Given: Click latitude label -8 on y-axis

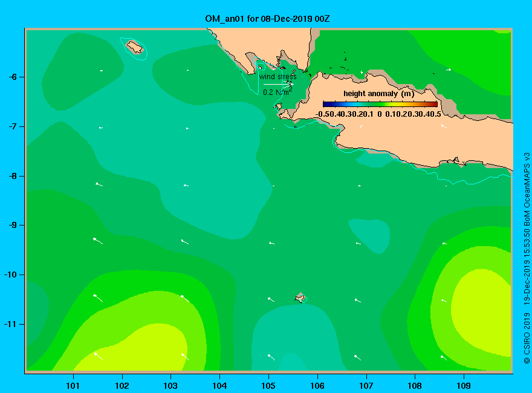Looking at the screenshot, I should 13,176.
